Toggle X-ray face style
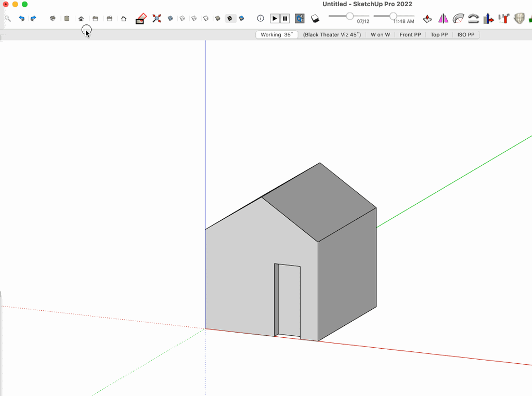532x396 pixels. click(171, 19)
